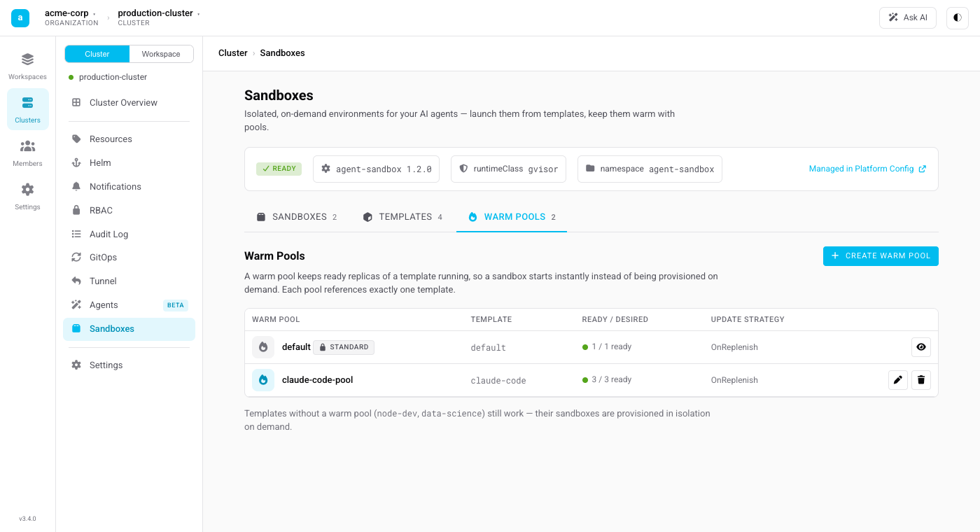This screenshot has width=980, height=532.
Task: Delete the claude-code-pool warm pool
Action: tap(921, 380)
